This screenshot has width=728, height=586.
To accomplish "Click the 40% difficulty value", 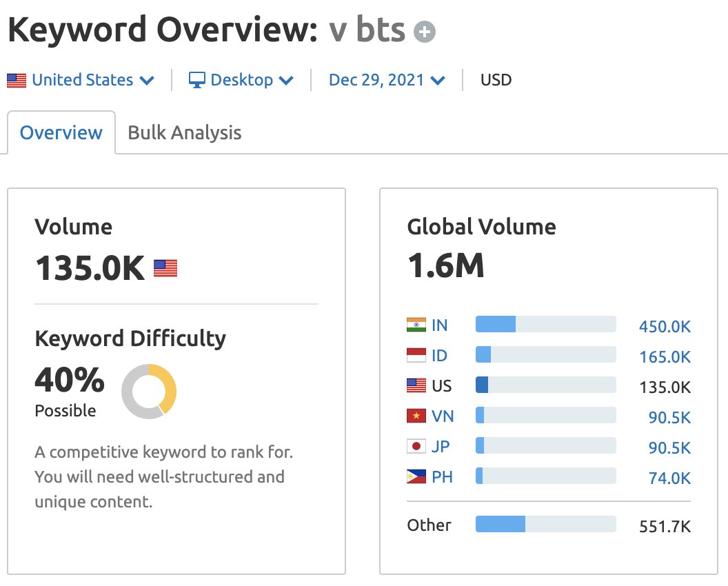I will pyautogui.click(x=70, y=379).
